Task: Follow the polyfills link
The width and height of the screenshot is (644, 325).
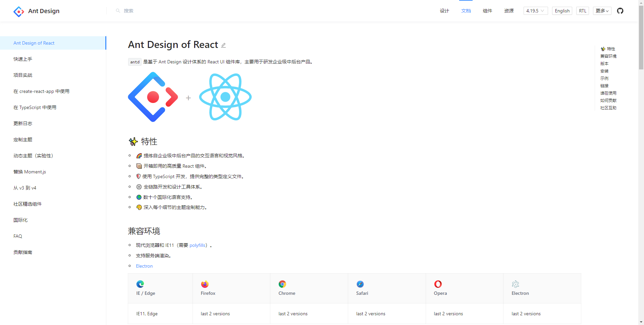Action: pos(197,245)
